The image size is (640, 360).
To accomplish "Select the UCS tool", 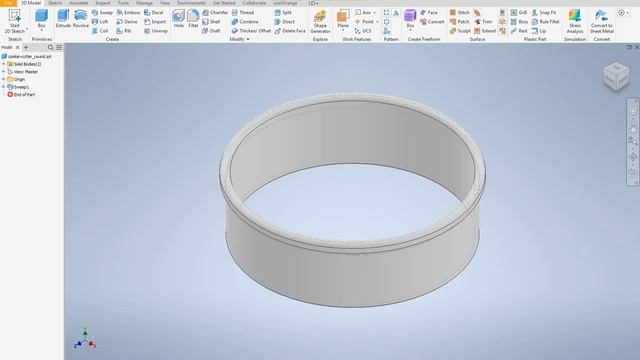I will (x=363, y=31).
